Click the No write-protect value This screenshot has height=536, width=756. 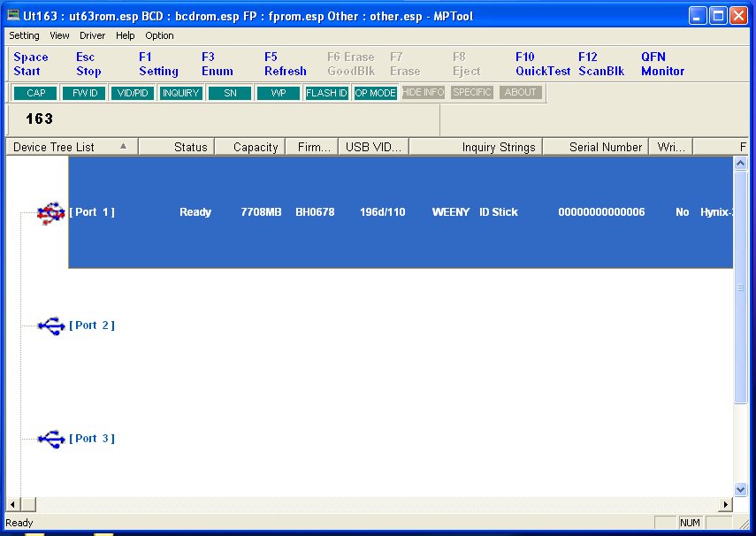683,212
